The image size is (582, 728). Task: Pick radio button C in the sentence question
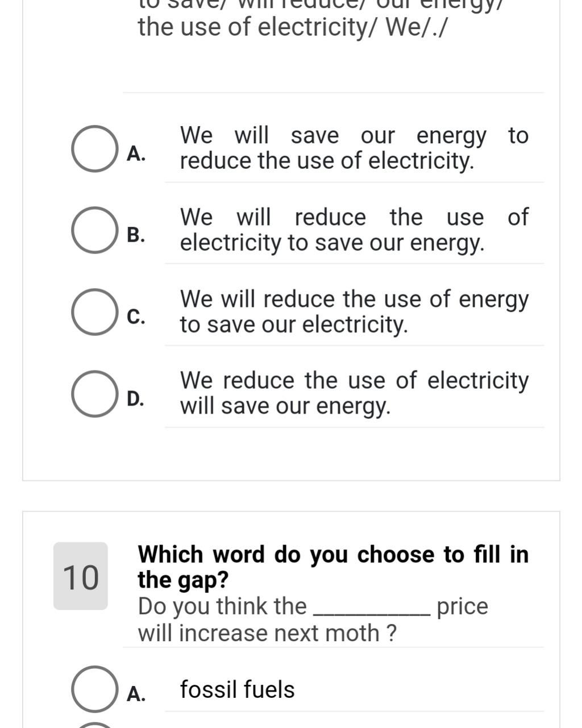(94, 312)
